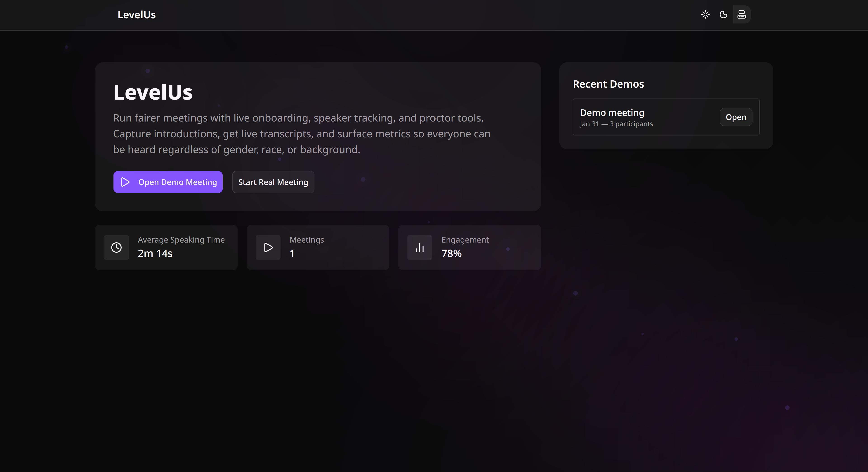Click the hero description paragraph
The image size is (868, 472).
(x=302, y=134)
